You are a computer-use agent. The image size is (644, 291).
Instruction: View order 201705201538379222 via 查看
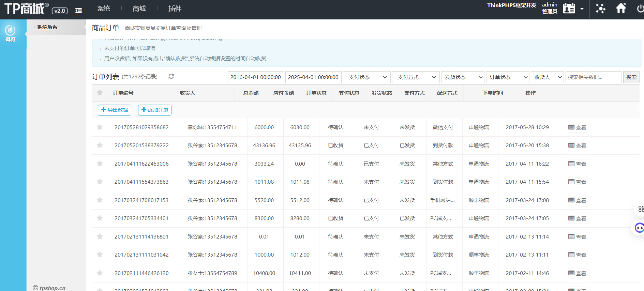coord(577,145)
